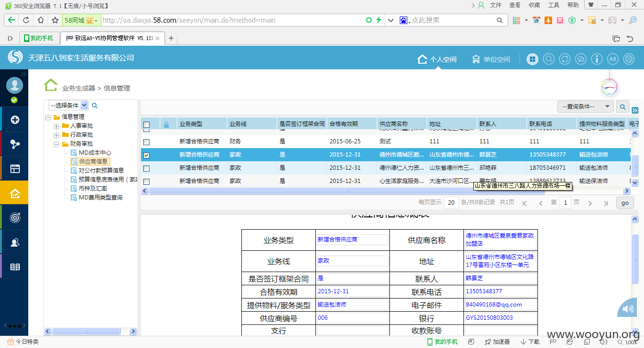The width and height of the screenshot is (644, 348).
Task: Open 币种及汇率 tree item
Action: 89,188
